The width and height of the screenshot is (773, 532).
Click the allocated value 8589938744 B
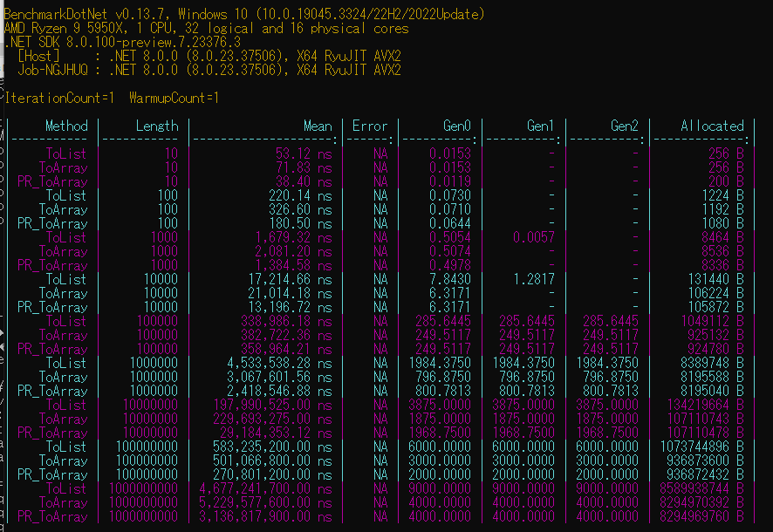tap(702, 489)
